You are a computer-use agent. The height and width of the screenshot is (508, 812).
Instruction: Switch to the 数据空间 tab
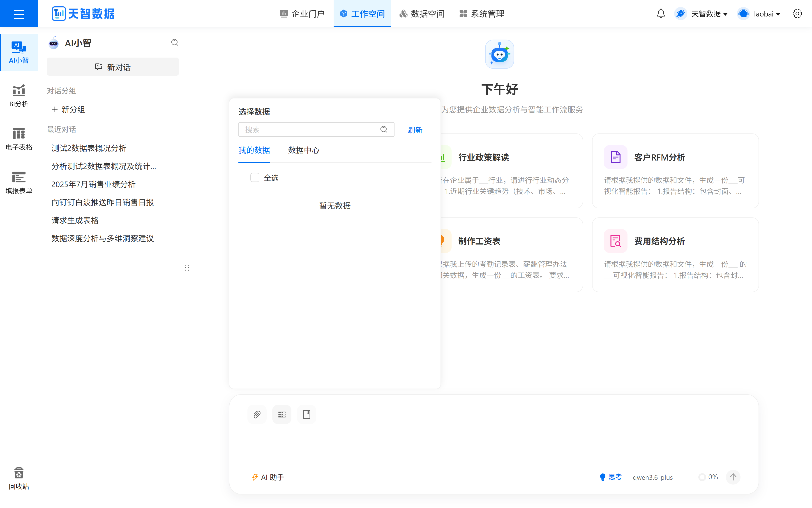[x=422, y=14]
